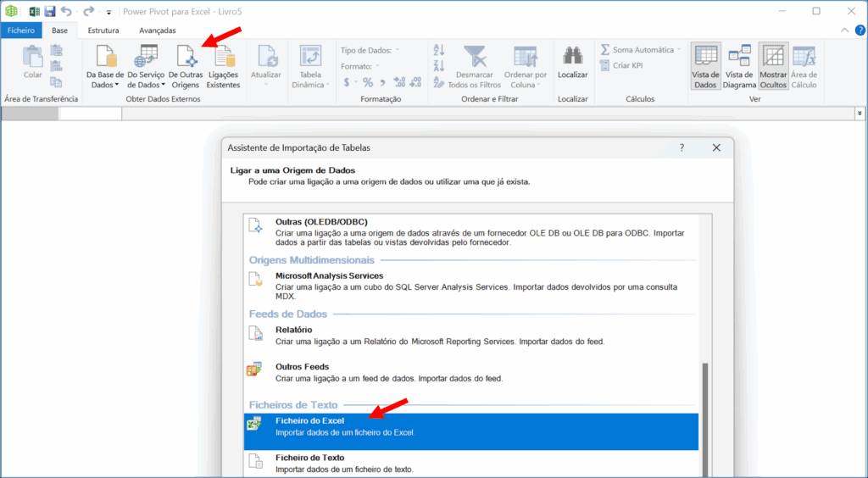Open the Estrutura ribbon tab
Screen dimensions: 868x478
[103, 31]
